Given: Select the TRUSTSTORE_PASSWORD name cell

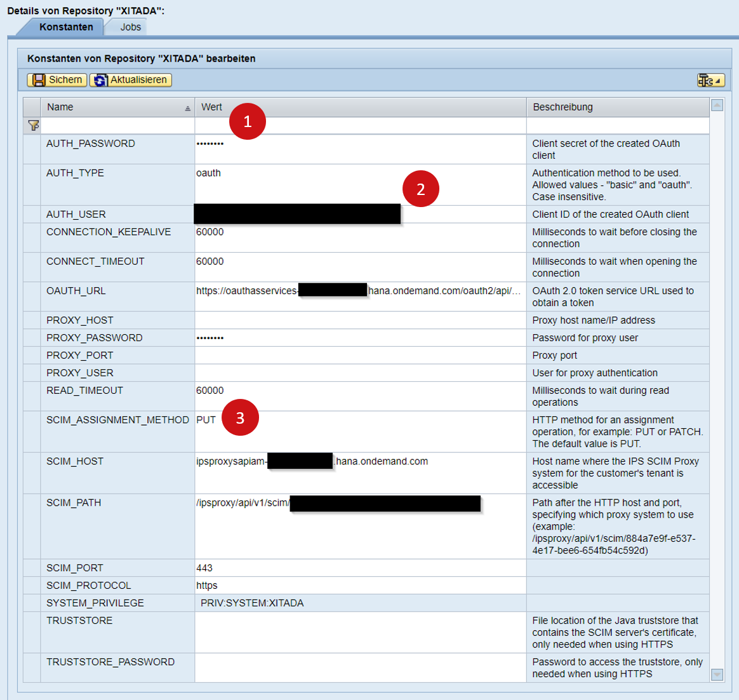Looking at the screenshot, I should [x=117, y=668].
